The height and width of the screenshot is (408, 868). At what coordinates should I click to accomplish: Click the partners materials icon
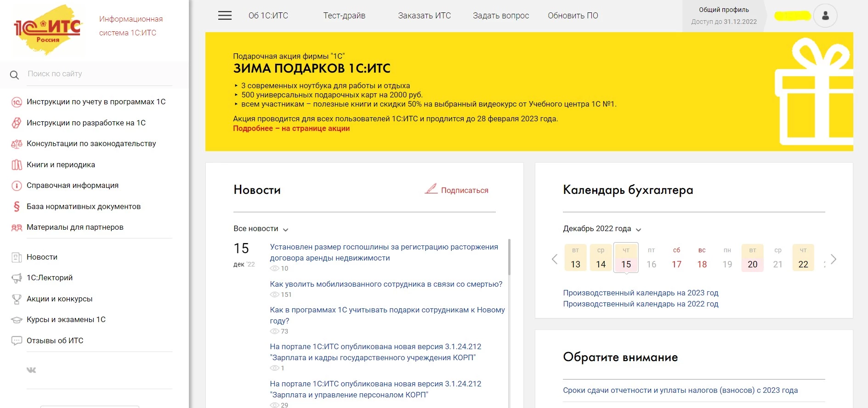tap(17, 227)
